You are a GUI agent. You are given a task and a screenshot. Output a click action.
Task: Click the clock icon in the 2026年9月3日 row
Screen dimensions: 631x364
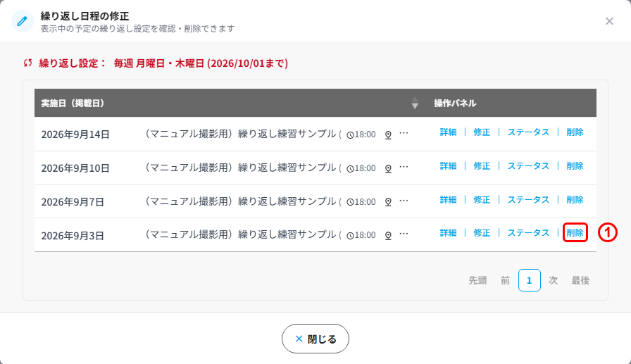point(350,235)
